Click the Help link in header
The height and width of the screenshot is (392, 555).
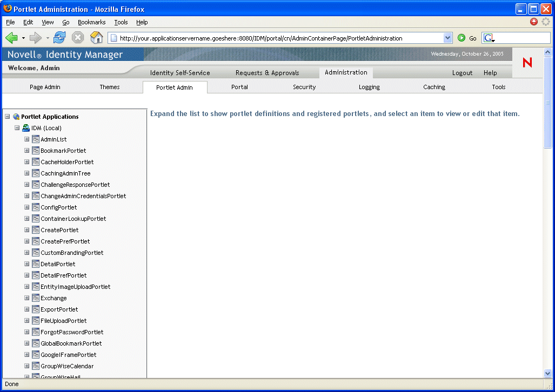[490, 72]
